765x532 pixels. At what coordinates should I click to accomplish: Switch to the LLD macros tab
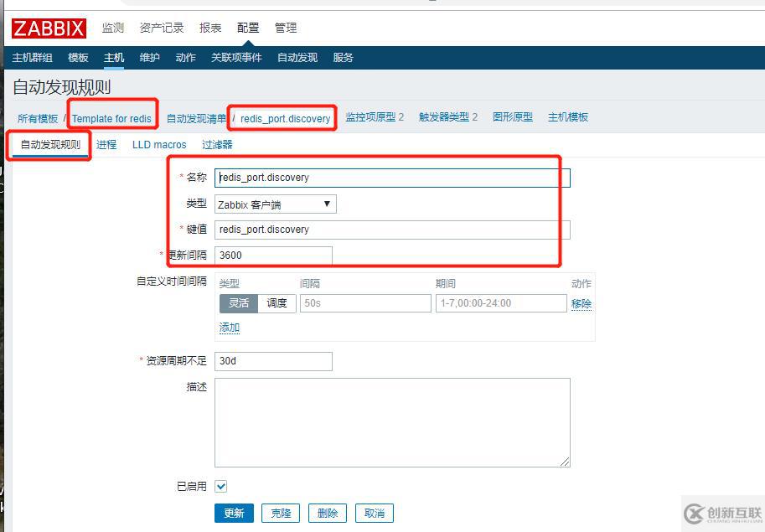click(158, 144)
